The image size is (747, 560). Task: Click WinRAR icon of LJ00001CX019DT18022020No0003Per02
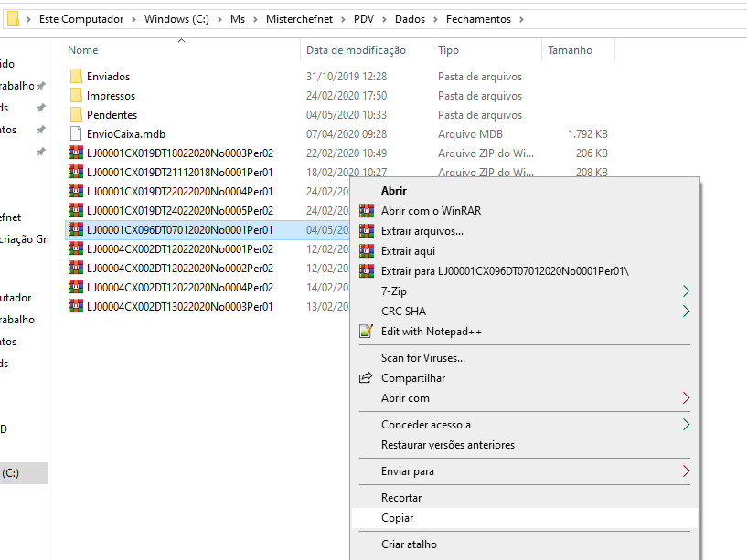coord(76,153)
